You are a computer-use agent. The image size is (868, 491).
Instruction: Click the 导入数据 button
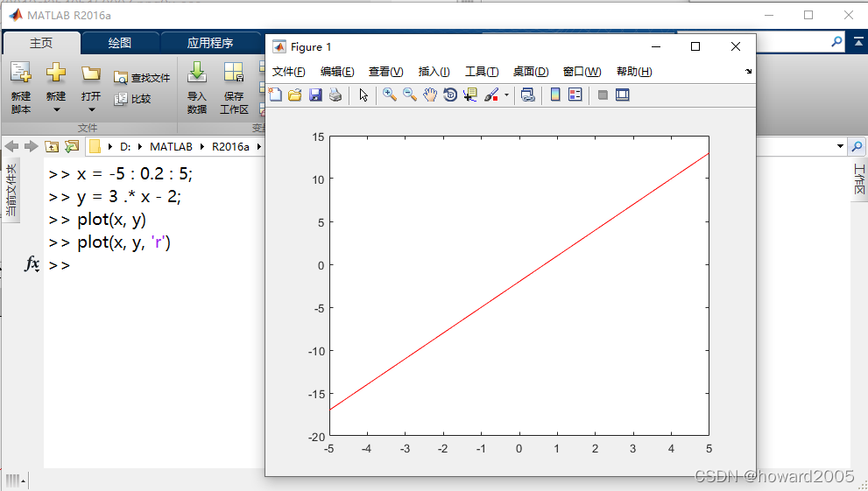click(x=197, y=88)
